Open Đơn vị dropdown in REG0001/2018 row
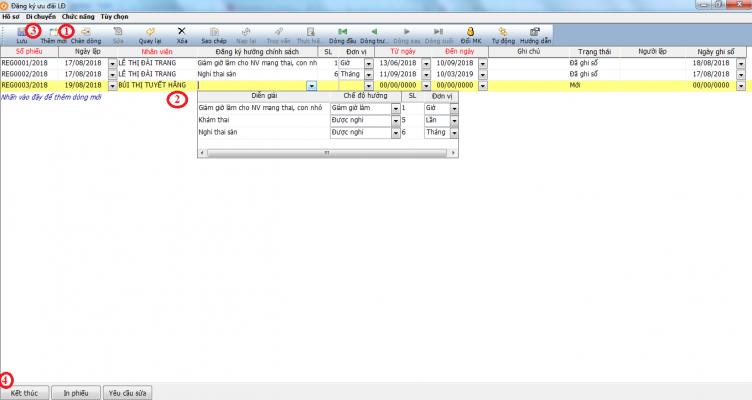The width and height of the screenshot is (752, 400). point(369,63)
